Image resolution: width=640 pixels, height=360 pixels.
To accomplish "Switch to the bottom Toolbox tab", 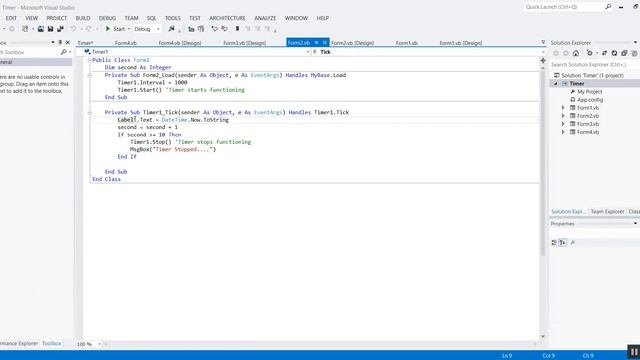I will tap(51, 344).
